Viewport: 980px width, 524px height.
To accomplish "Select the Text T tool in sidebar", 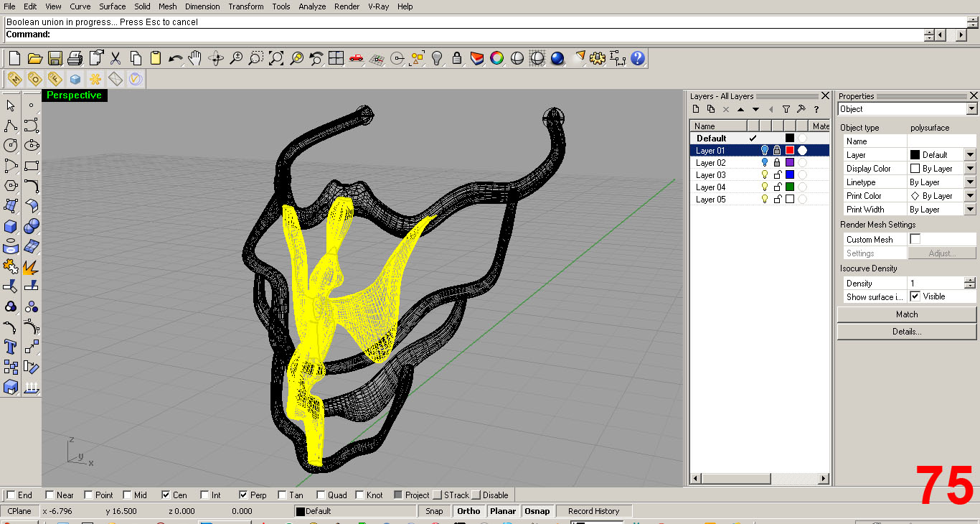I will pyautogui.click(x=11, y=347).
